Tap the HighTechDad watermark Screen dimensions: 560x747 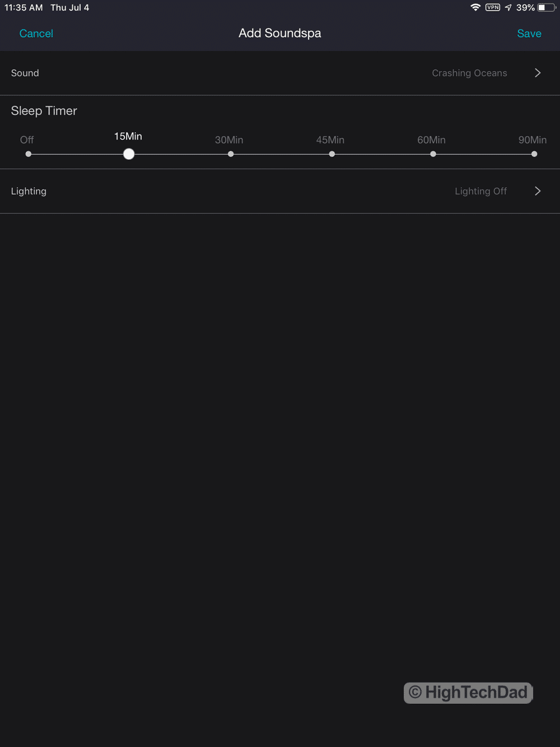coord(468,693)
